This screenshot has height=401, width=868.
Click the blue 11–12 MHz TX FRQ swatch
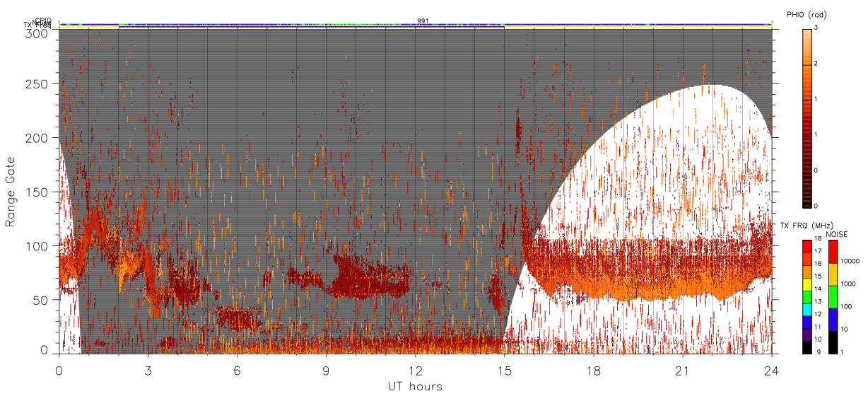(x=807, y=322)
